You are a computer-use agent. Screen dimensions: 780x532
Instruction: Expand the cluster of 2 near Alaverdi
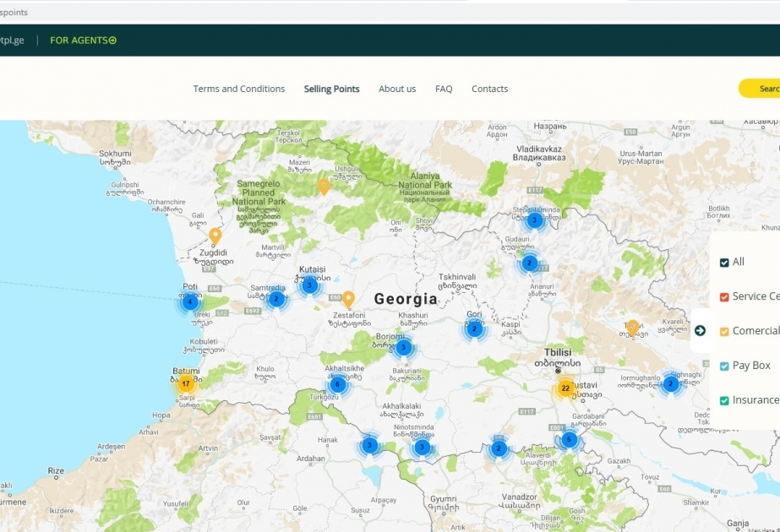tap(499, 448)
